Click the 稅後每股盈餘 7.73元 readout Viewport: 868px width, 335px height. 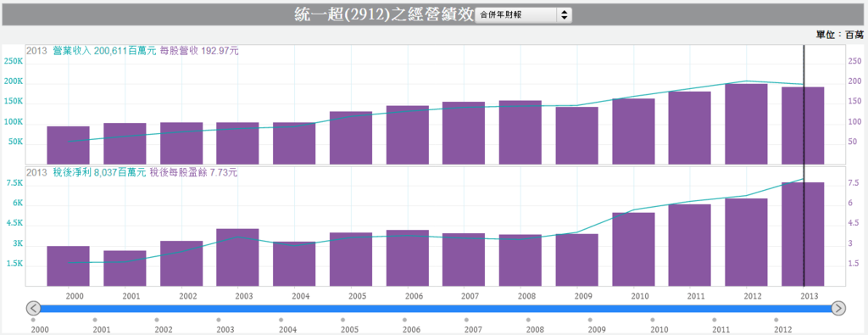pyautogui.click(x=194, y=173)
